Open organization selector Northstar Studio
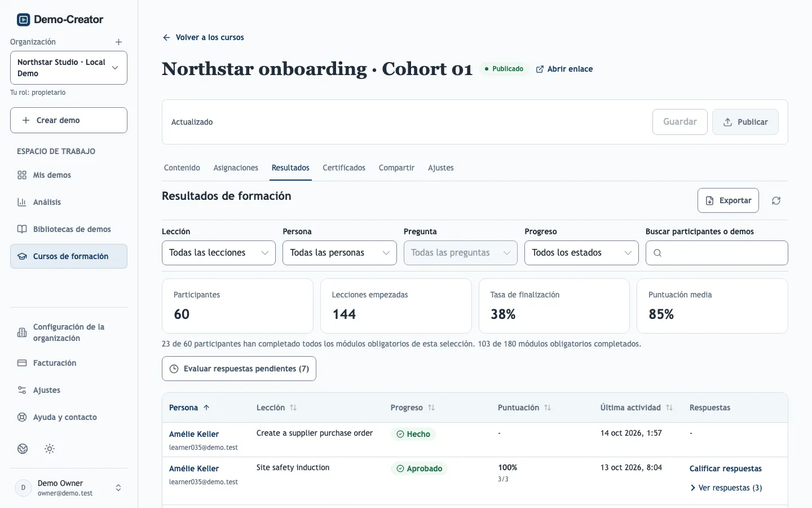Viewport: 812px width, 508px height. pyautogui.click(x=69, y=68)
